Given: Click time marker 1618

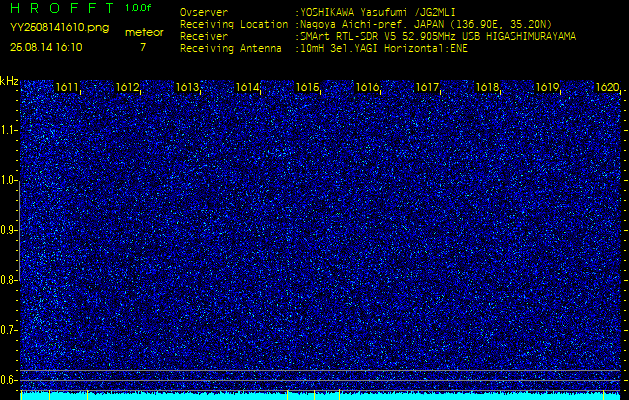Looking at the screenshot, I should (487, 87).
